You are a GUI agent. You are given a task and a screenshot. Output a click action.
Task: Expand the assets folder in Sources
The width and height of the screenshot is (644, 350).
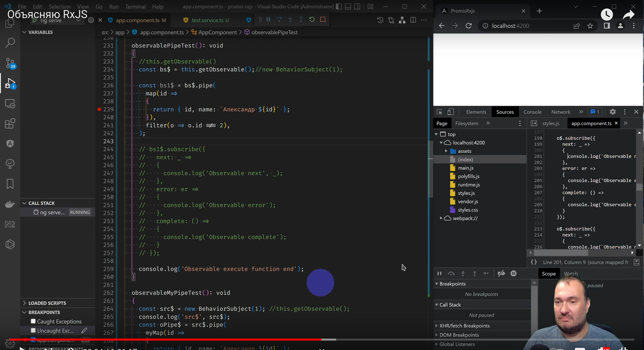pyautogui.click(x=446, y=151)
